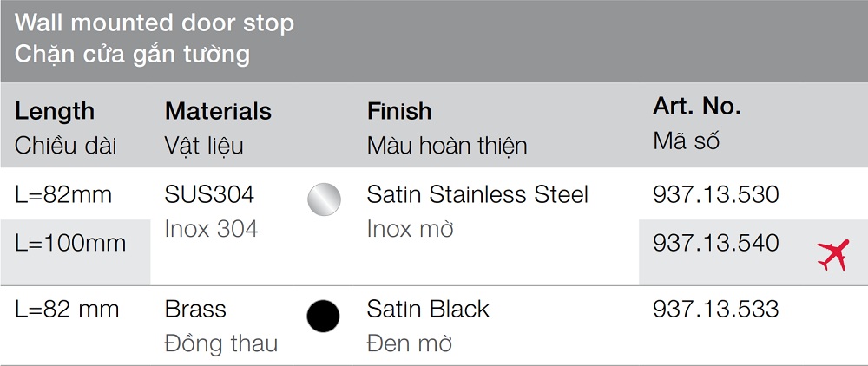This screenshot has height=366, width=868.
Task: Click the SUS304 material text
Action: point(209,194)
